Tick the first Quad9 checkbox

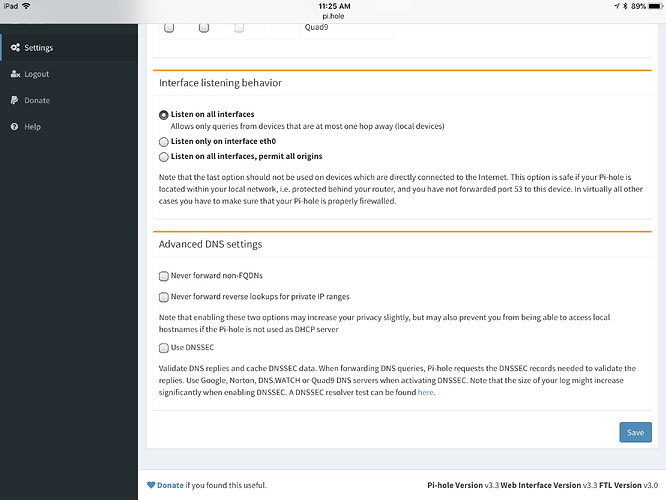[x=169, y=28]
